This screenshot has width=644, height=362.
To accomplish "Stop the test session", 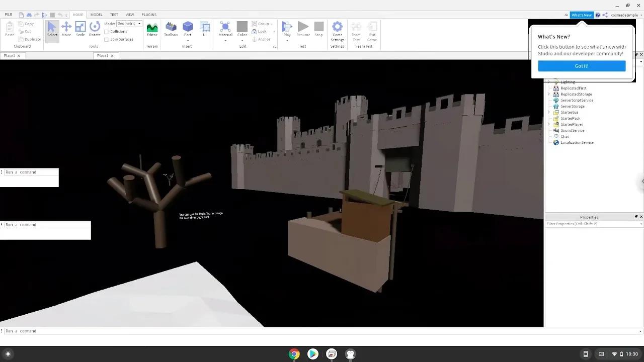I will pyautogui.click(x=318, y=29).
